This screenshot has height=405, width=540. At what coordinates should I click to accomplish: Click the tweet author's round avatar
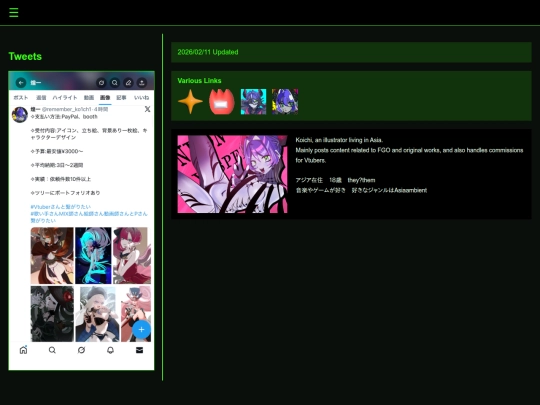coord(20,115)
